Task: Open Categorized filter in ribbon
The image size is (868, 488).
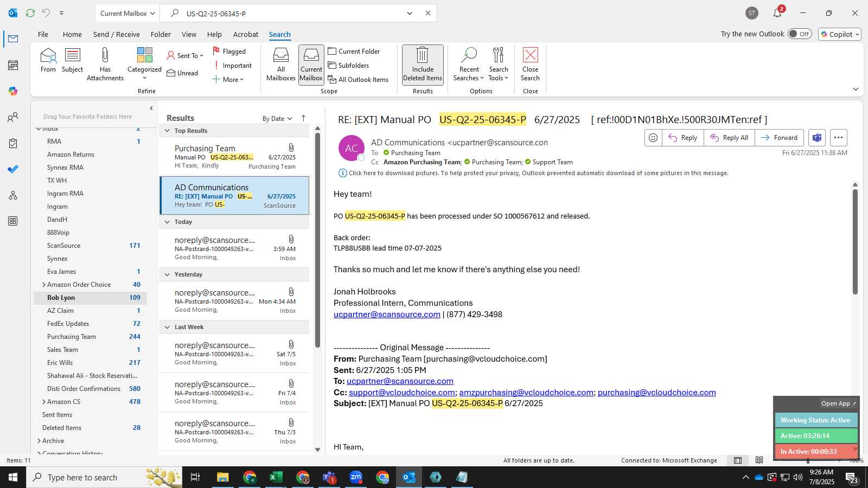Action: click(x=144, y=64)
